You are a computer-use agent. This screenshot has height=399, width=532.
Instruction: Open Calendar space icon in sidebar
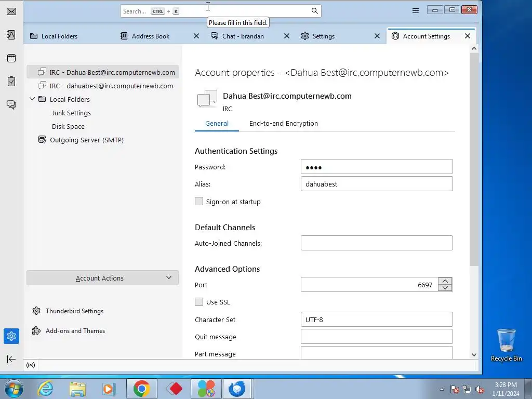(11, 58)
